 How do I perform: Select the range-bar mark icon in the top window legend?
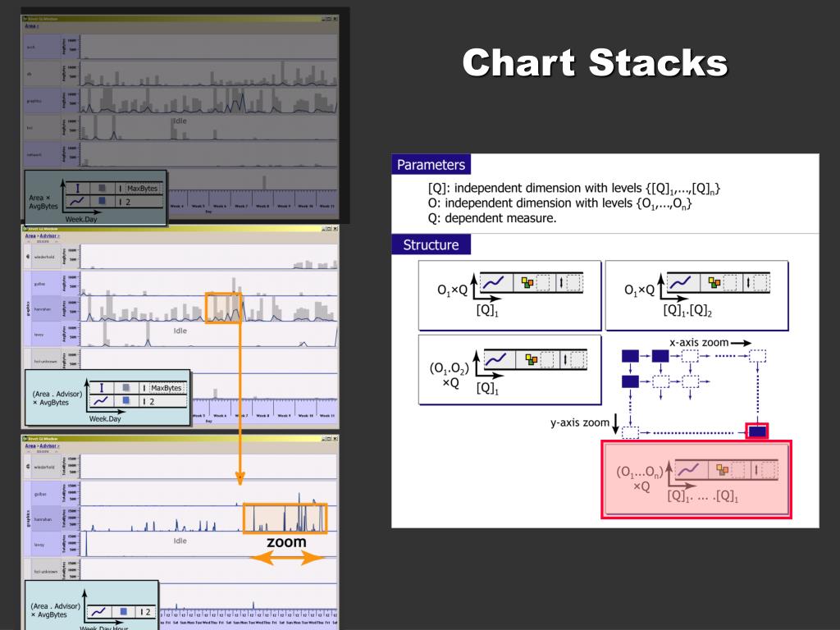(78, 188)
